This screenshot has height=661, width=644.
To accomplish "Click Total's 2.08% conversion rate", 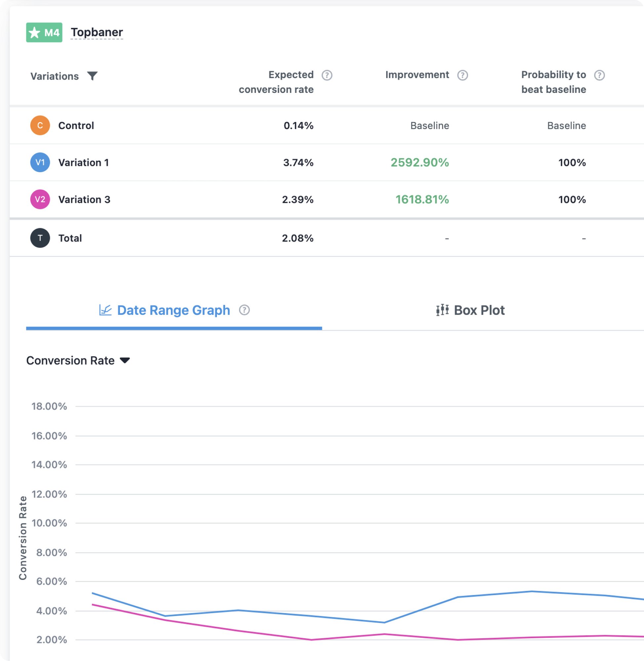I will pos(298,238).
